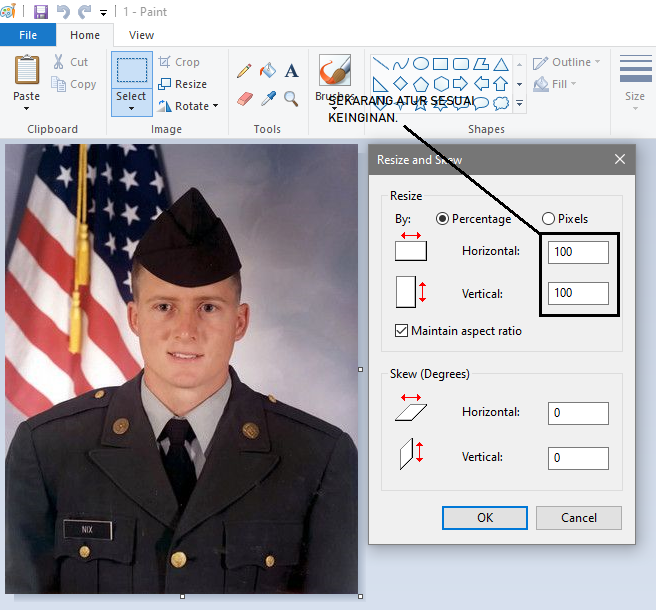
Task: Click the Brushes tool icon
Action: tap(335, 70)
